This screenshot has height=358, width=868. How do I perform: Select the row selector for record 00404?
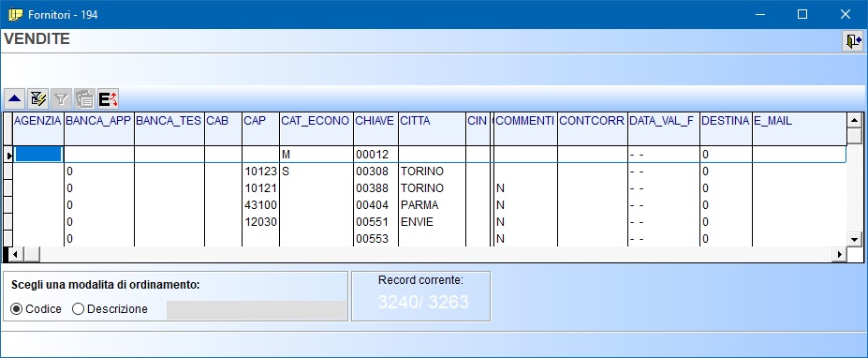point(8,205)
